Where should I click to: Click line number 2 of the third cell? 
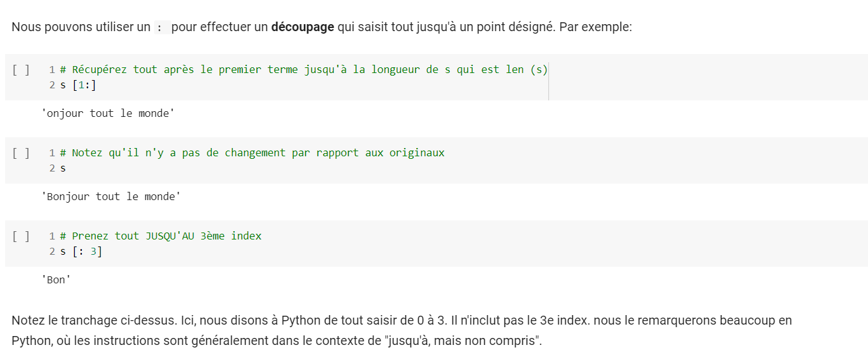click(52, 252)
